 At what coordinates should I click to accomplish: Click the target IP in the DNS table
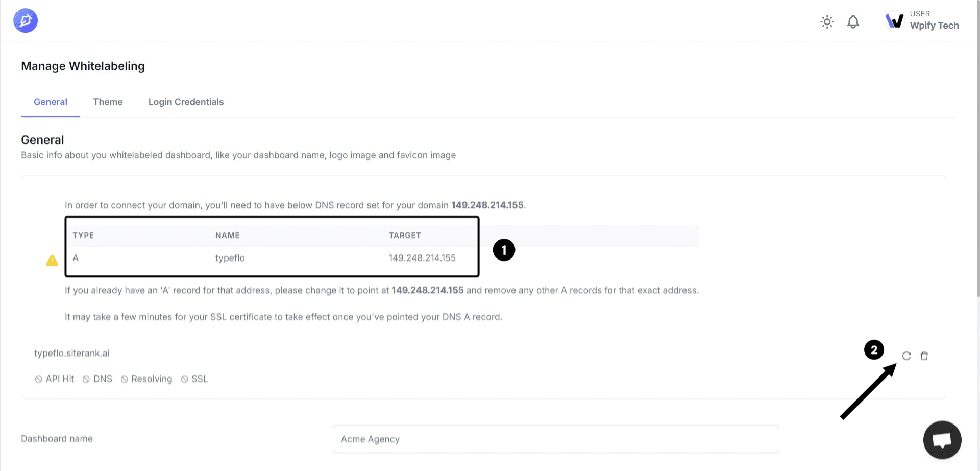pyautogui.click(x=422, y=258)
